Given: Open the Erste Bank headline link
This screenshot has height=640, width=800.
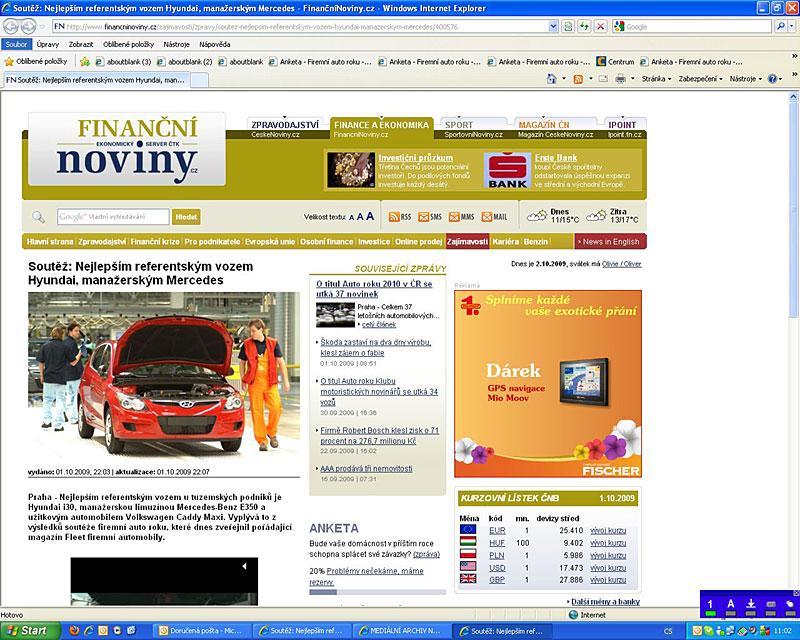Looking at the screenshot, I should [x=556, y=158].
